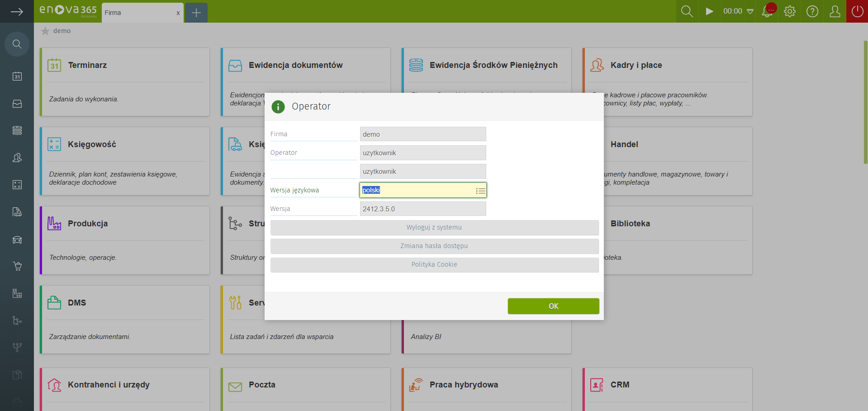
Task: Expand the sidebar with arrow icon
Action: pos(17,11)
